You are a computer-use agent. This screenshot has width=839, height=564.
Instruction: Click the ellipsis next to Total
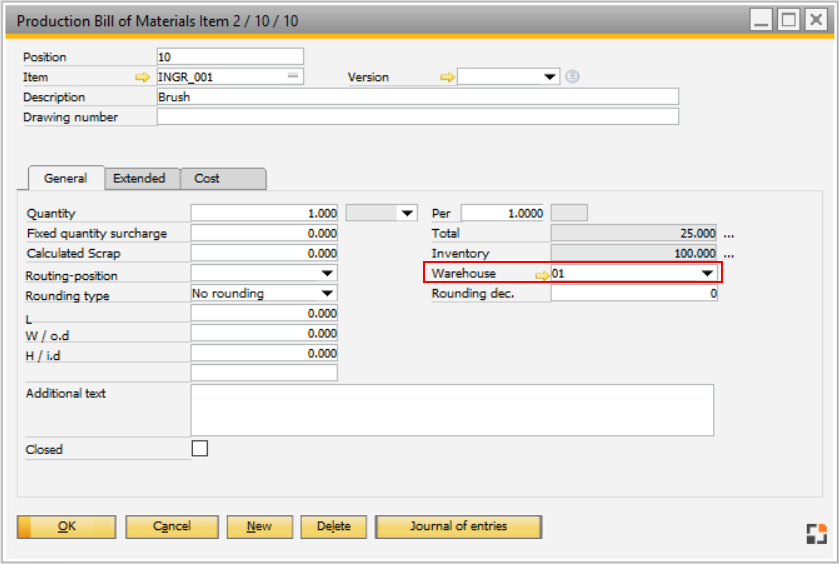[x=729, y=234]
